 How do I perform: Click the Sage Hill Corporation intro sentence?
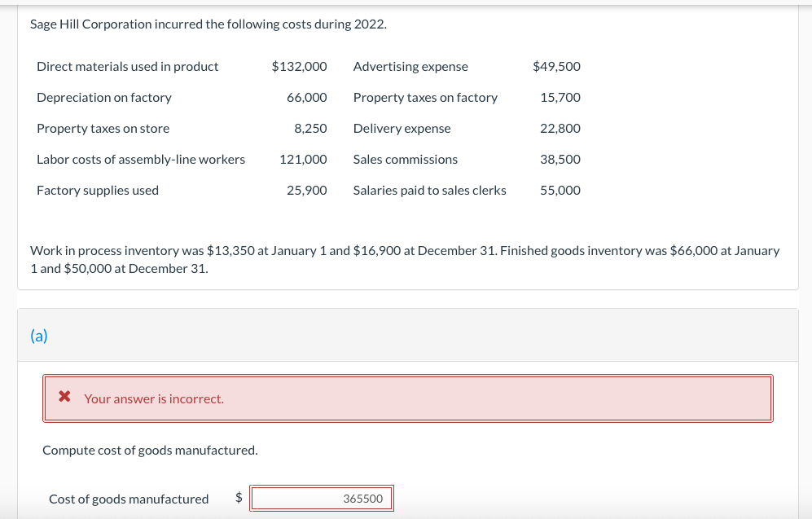[208, 24]
